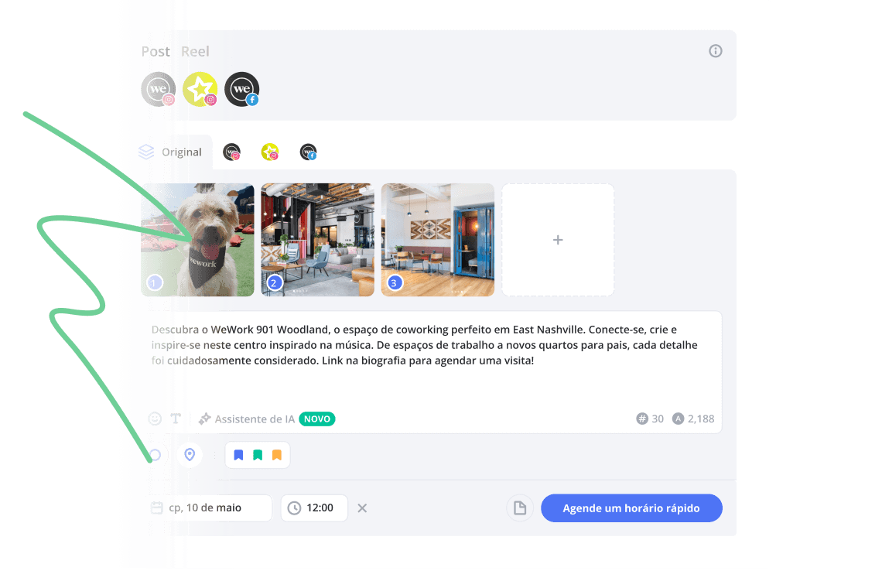The image size is (882, 588).
Task: Switch to the Reel tab
Action: pyautogui.click(x=195, y=51)
